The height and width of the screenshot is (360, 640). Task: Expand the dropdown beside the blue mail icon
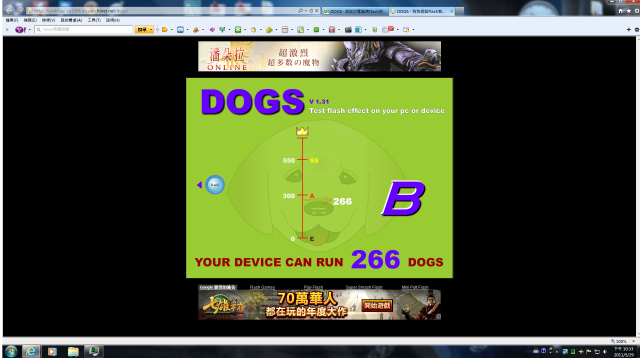tap(187, 29)
